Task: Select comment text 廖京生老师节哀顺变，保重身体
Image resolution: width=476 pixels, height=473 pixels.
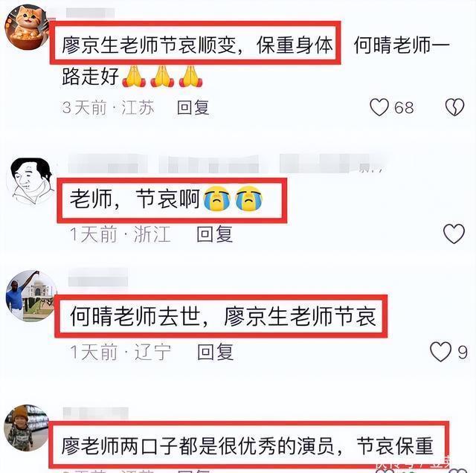Action: 197,45
